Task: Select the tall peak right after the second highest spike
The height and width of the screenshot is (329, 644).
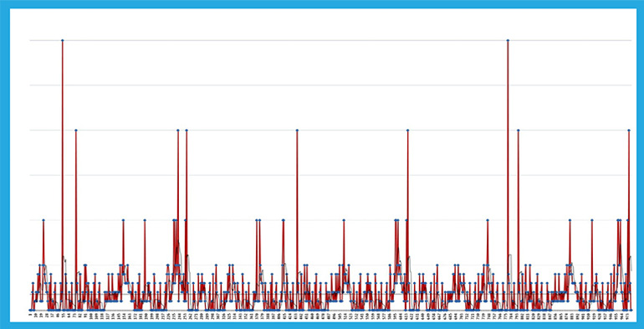Action: [x=519, y=130]
